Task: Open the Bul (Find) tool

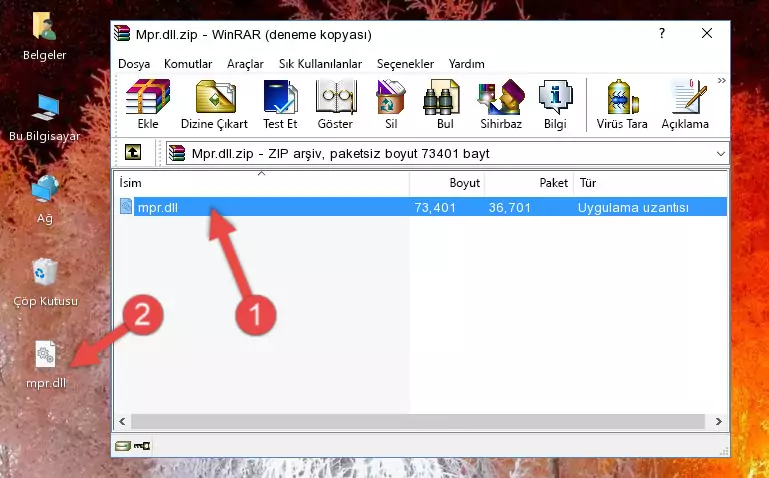Action: tap(445, 104)
